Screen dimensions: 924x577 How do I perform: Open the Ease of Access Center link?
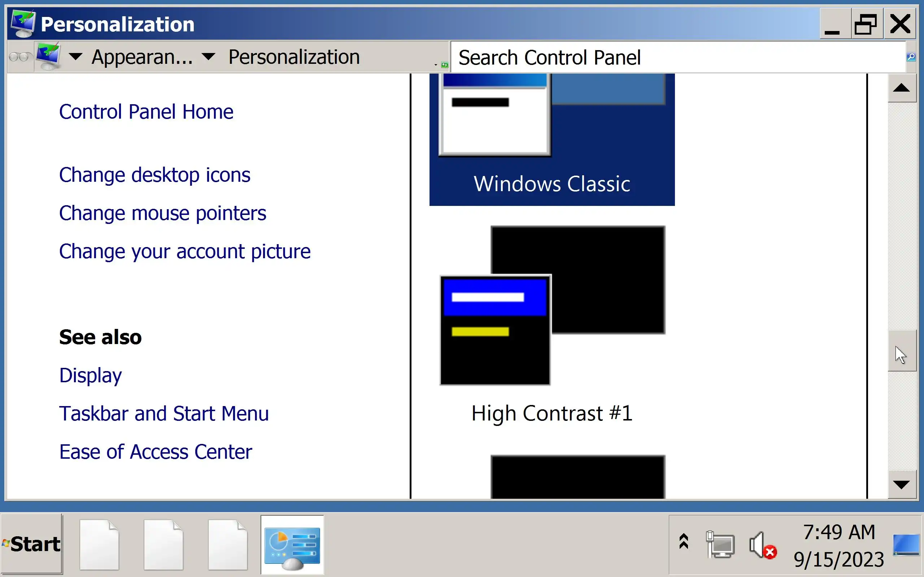(x=156, y=452)
